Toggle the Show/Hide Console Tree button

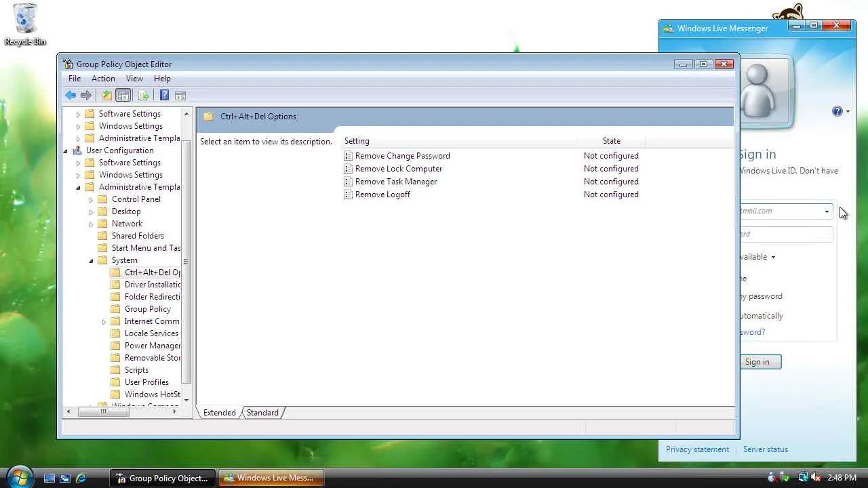tap(123, 96)
